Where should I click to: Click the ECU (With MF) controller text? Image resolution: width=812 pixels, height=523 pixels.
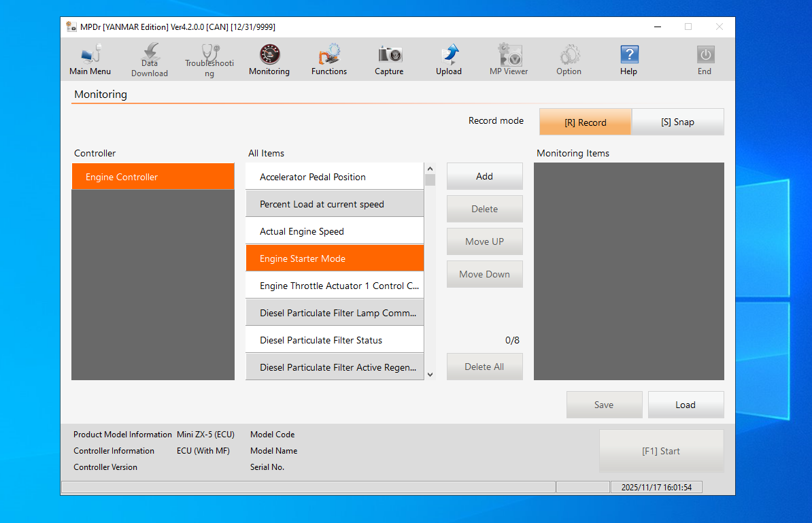click(x=203, y=450)
